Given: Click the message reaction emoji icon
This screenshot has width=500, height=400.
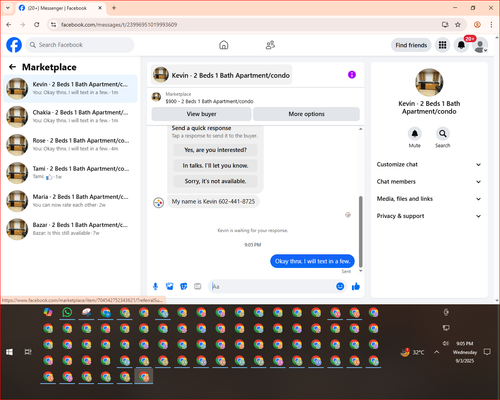Looking at the screenshot, I should [348, 215].
